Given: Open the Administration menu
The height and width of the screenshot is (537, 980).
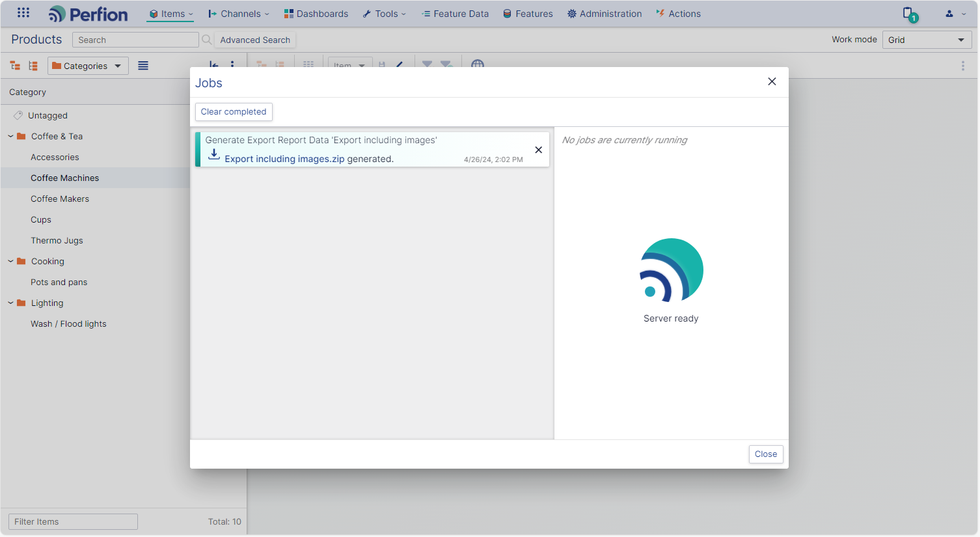Looking at the screenshot, I should click(x=605, y=14).
